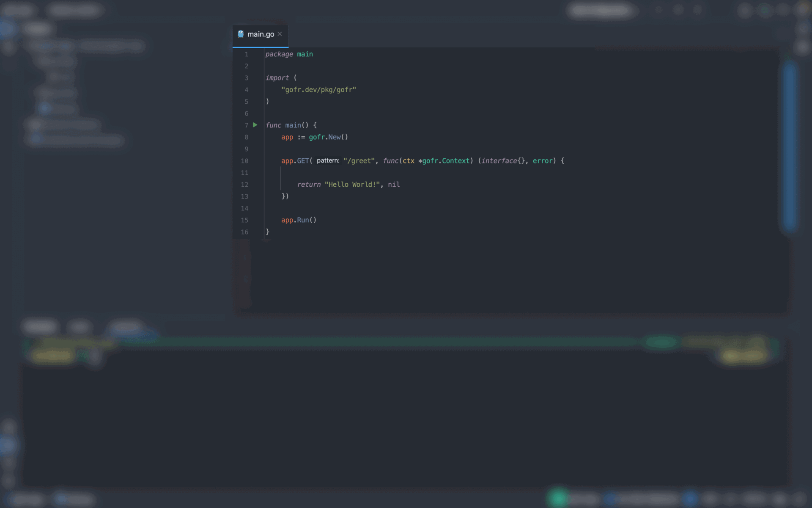The width and height of the screenshot is (812, 508).
Task: Click the import keyword on line 3
Action: [277, 78]
